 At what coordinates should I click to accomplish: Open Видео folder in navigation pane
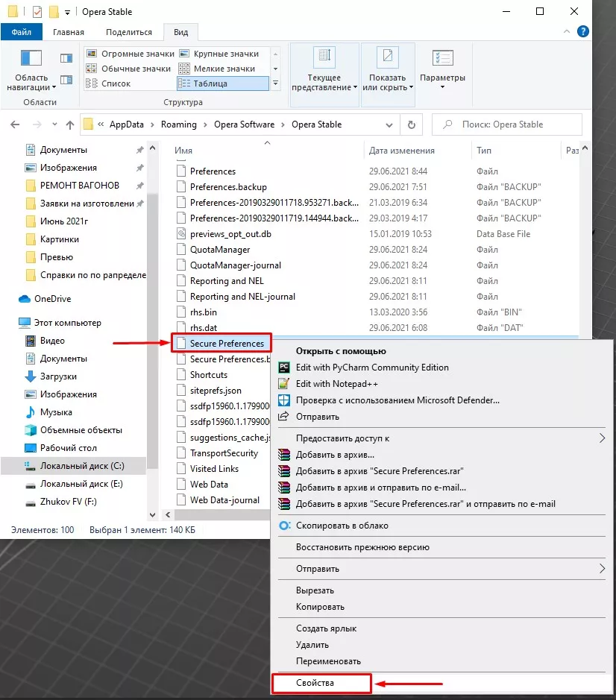(52, 341)
